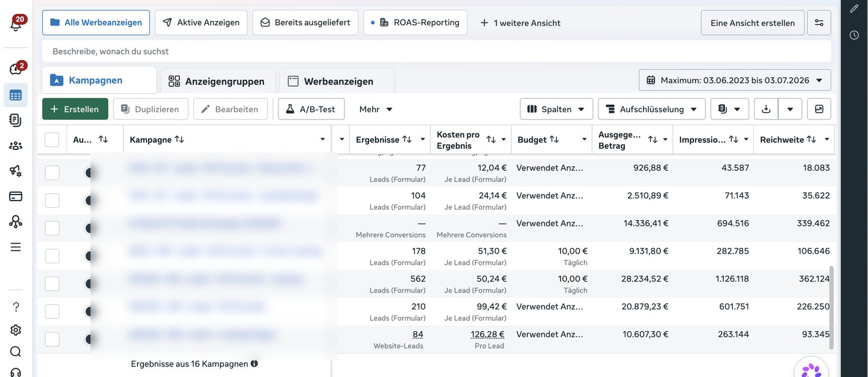Open the all tools hamburger menu icon
Image resolution: width=868 pixels, height=377 pixels.
pos(16,247)
